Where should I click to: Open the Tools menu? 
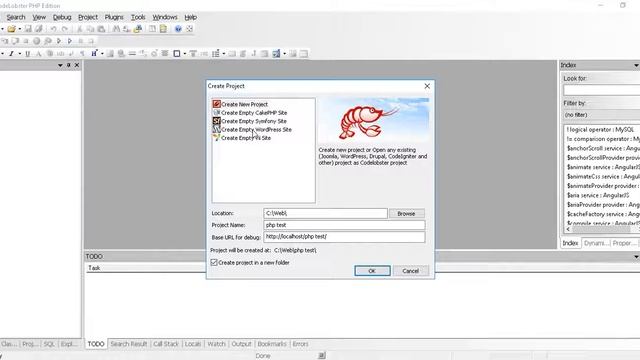point(138,17)
